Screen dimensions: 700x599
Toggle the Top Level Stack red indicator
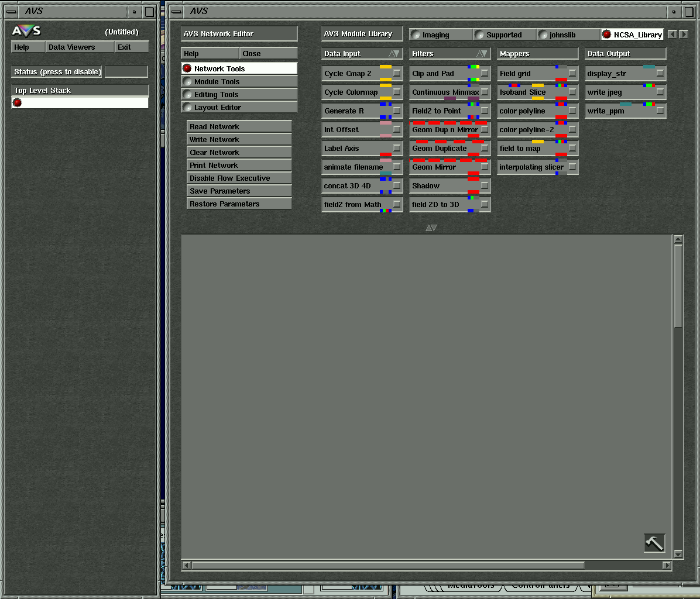[x=18, y=102]
